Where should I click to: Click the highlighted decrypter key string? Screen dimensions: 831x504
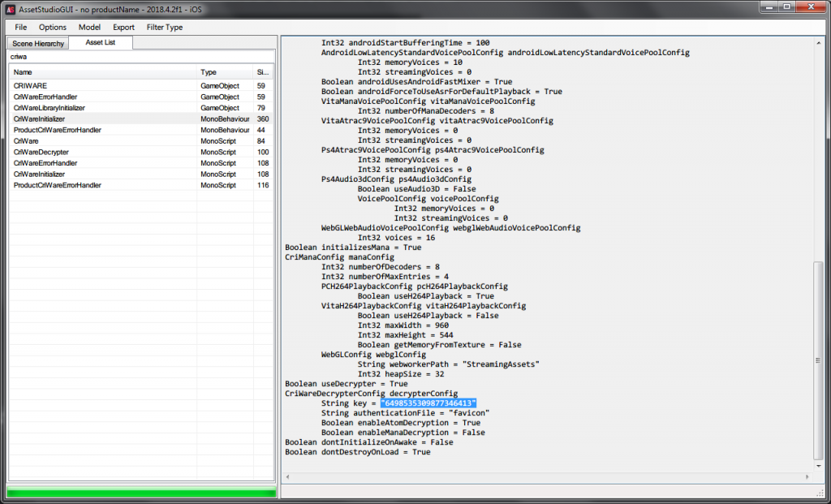(428, 403)
